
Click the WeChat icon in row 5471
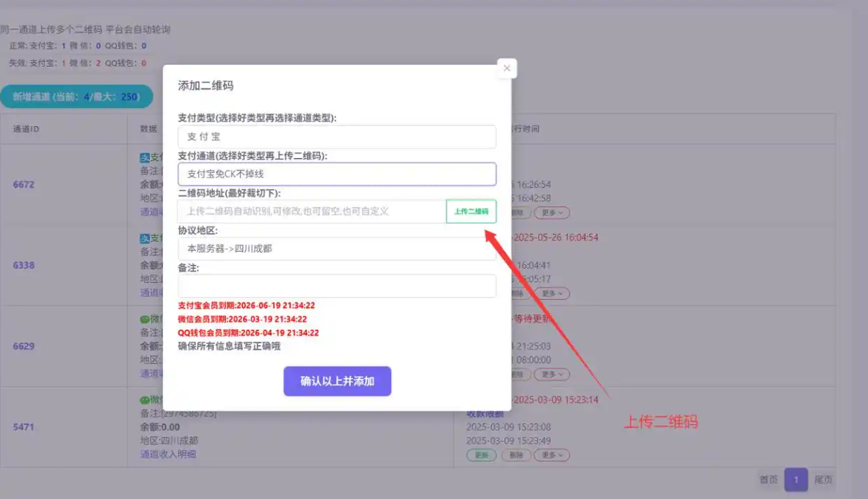point(144,400)
